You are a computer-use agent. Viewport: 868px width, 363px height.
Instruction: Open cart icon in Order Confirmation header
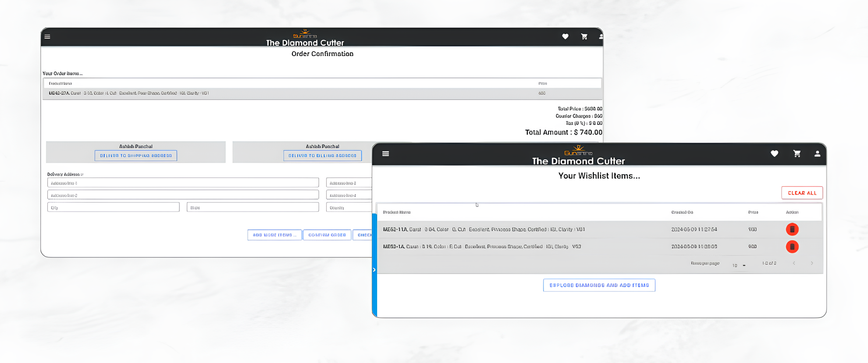coord(584,37)
